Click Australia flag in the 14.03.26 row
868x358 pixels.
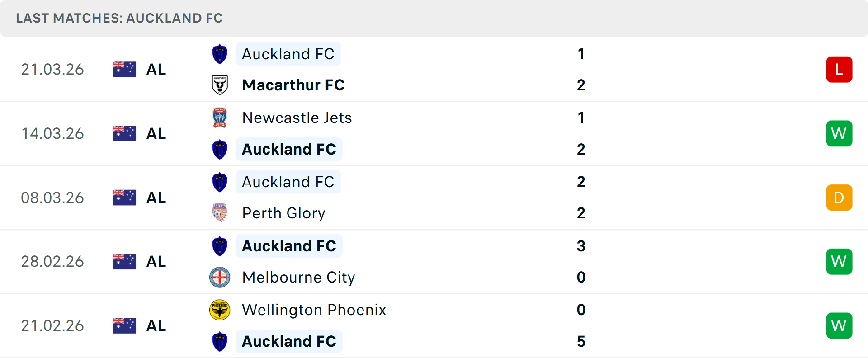point(124,133)
